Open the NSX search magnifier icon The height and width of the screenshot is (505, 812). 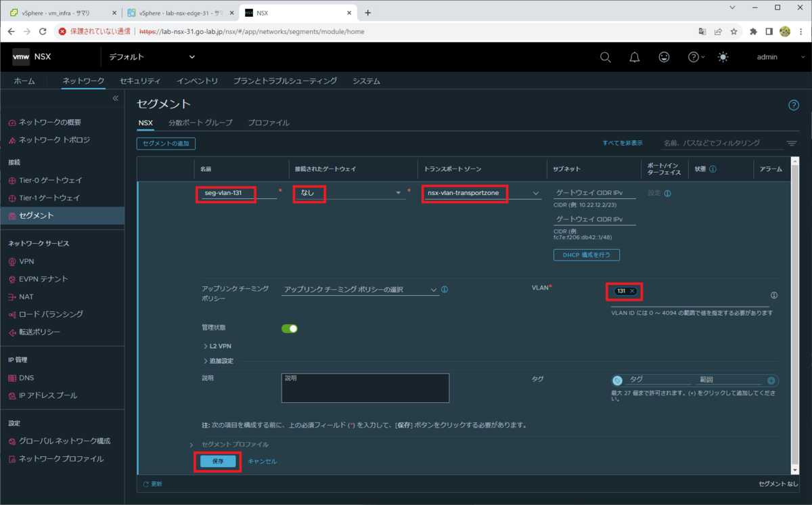pos(606,57)
